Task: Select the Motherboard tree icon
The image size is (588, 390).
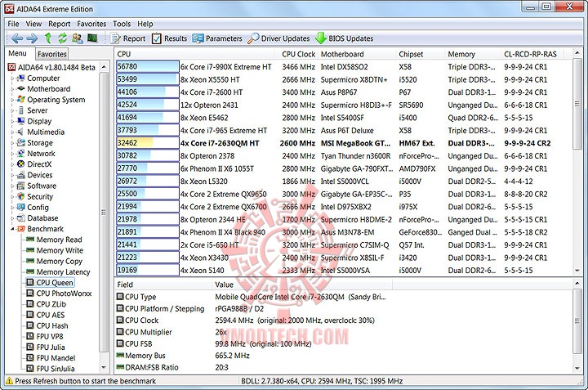Action: pos(21,89)
